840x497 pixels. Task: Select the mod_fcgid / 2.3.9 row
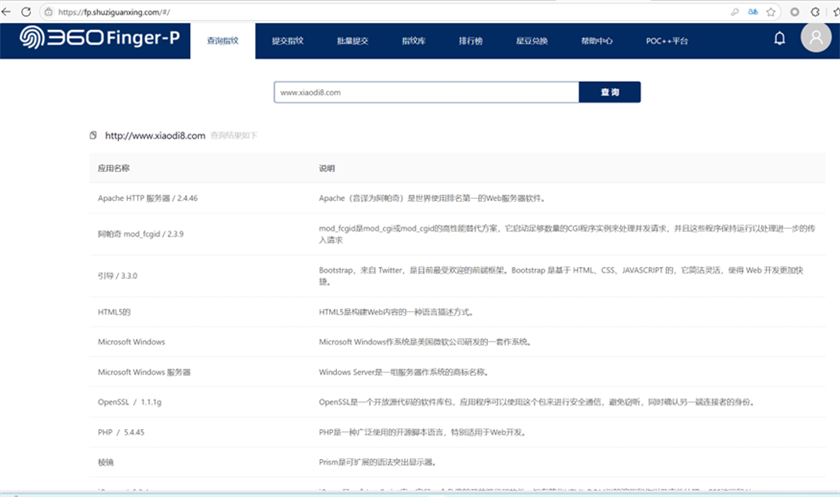pyautogui.click(x=458, y=234)
